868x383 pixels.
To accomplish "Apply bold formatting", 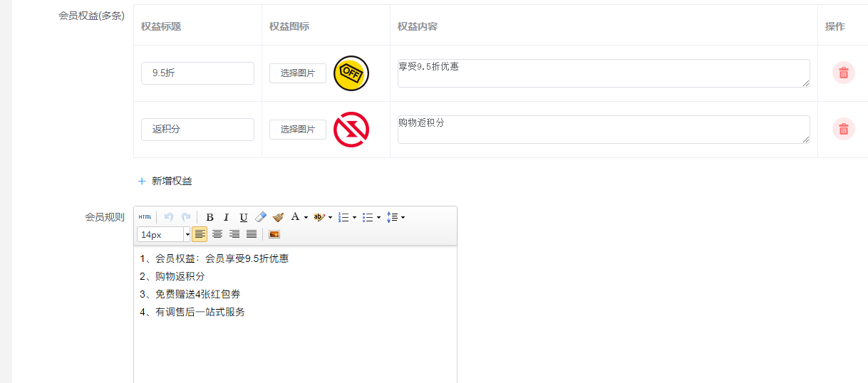I will coord(210,217).
